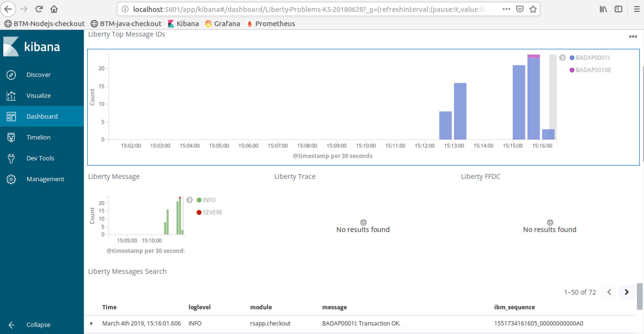Go to the next page of search results
Screen dimensions: 644x334
click(x=626, y=292)
